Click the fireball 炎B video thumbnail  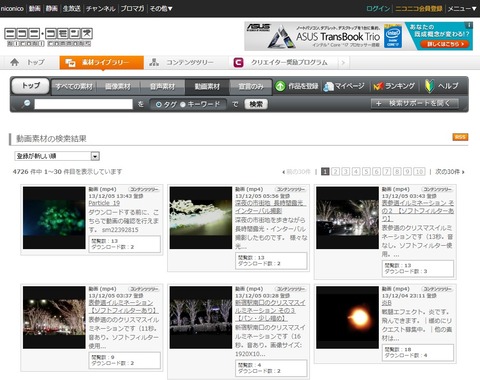click(347, 317)
